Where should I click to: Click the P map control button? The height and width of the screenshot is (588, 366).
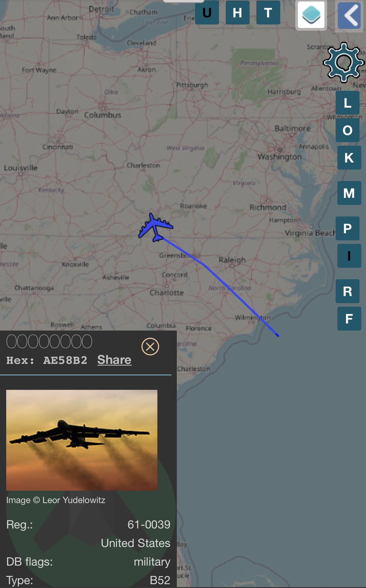pyautogui.click(x=347, y=229)
